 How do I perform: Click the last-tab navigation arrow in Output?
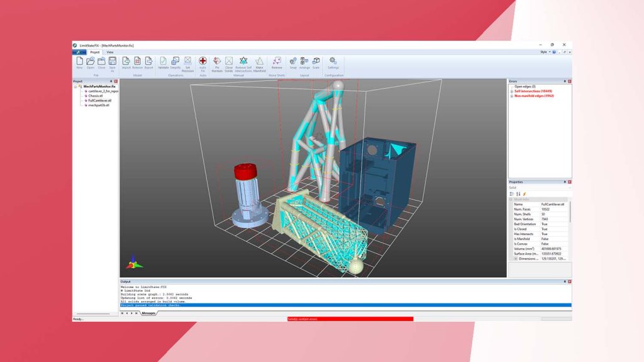pyautogui.click(x=136, y=313)
